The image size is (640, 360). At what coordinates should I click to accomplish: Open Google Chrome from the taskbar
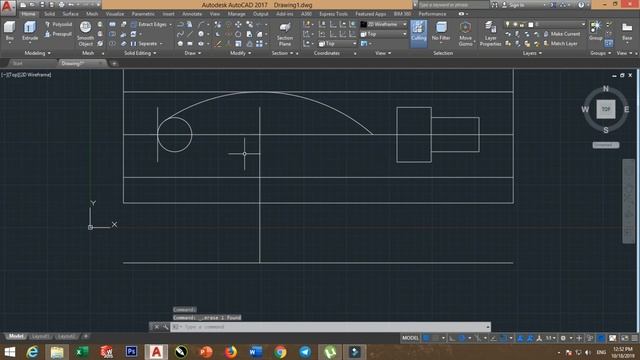[x=280, y=351]
